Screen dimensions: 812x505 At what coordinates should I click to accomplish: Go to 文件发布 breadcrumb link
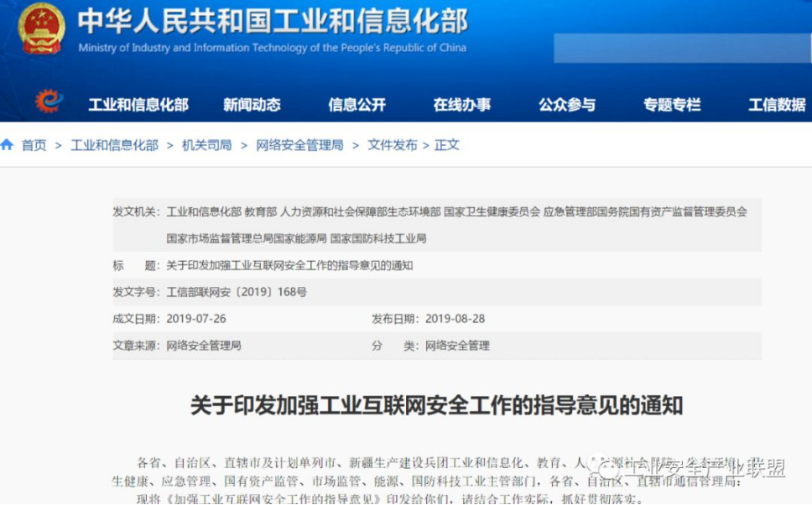pos(392,145)
